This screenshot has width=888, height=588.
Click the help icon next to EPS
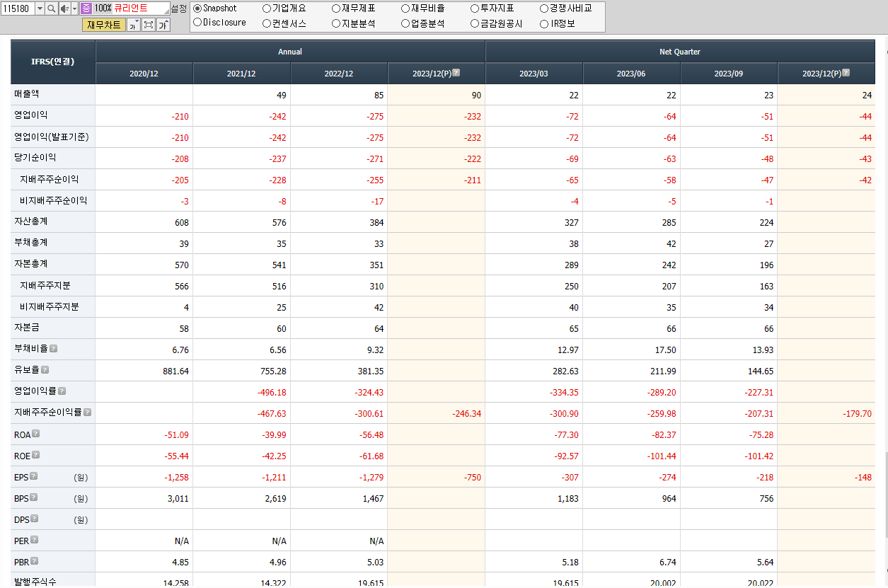[x=33, y=476]
